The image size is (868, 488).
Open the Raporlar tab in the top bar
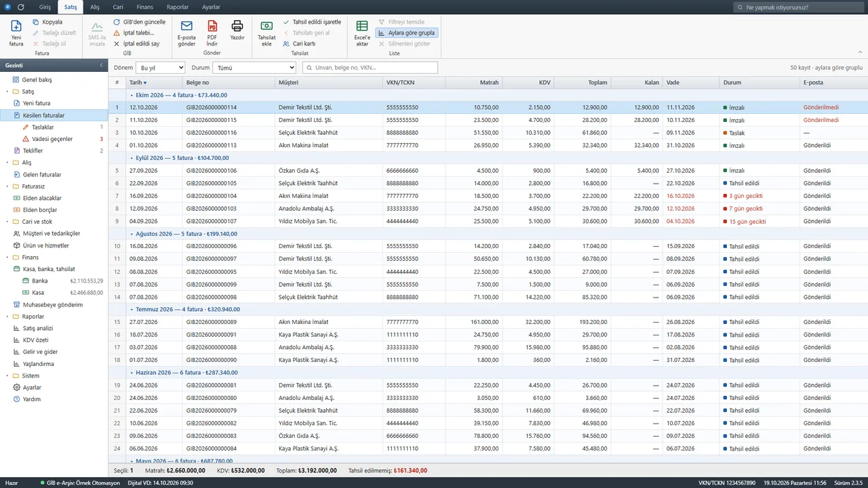[x=178, y=7]
